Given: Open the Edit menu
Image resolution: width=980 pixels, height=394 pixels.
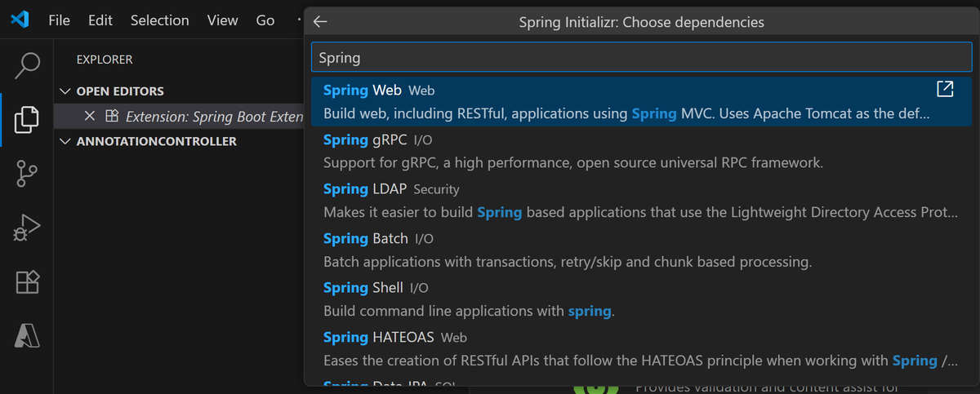Looking at the screenshot, I should point(100,20).
